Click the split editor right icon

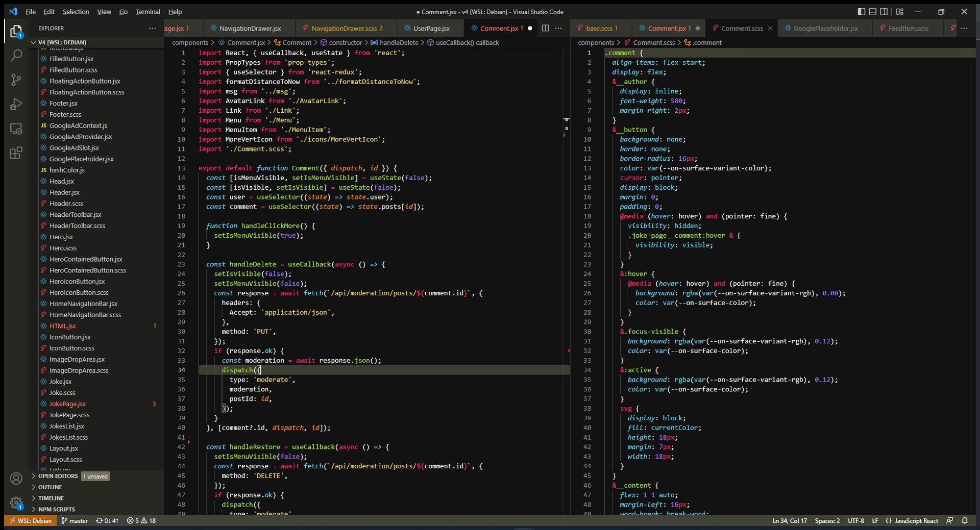coord(545,28)
